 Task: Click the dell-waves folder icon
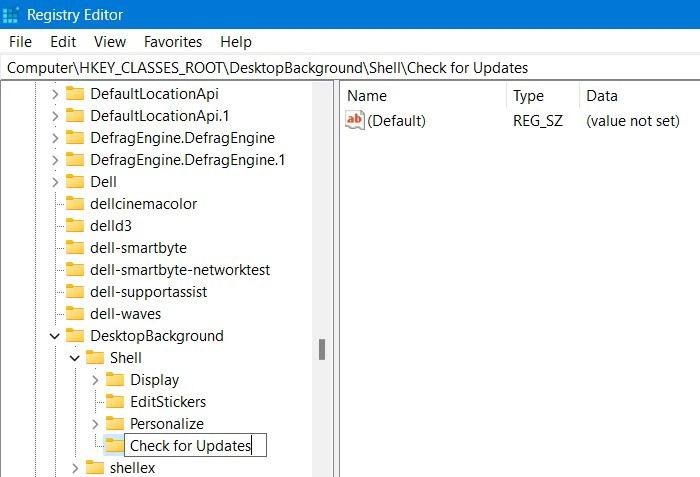[x=75, y=313]
